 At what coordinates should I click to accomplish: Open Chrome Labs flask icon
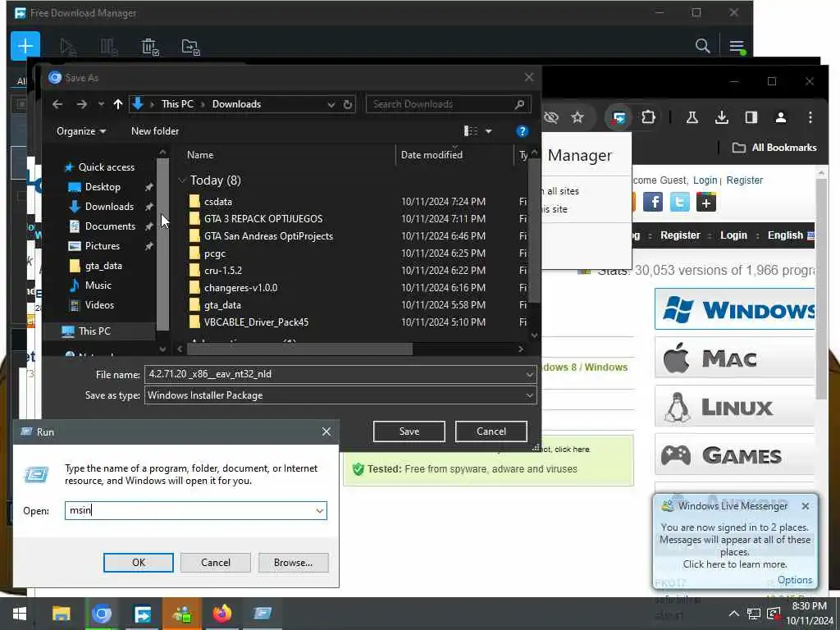tap(692, 117)
